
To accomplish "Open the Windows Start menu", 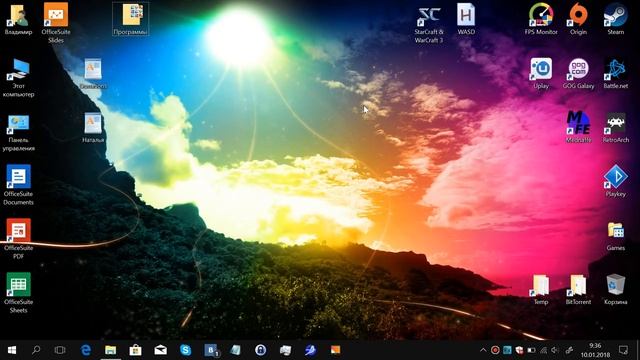I will click(12, 350).
